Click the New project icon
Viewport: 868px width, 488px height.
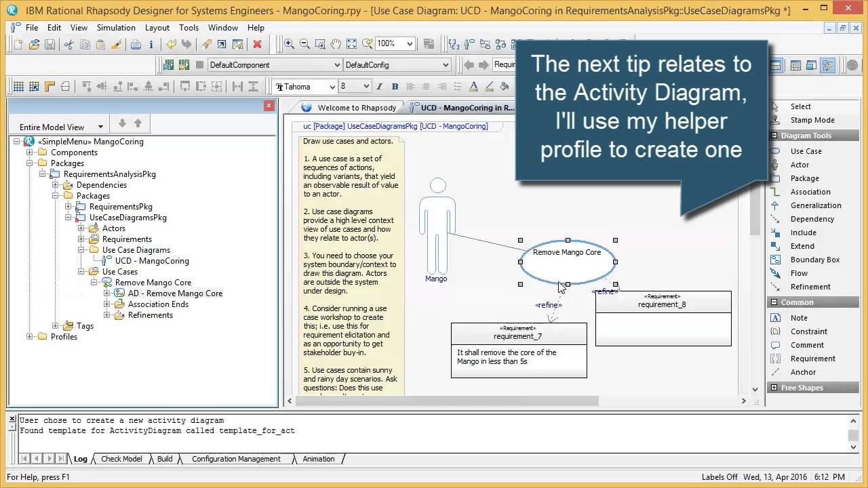pos(18,44)
